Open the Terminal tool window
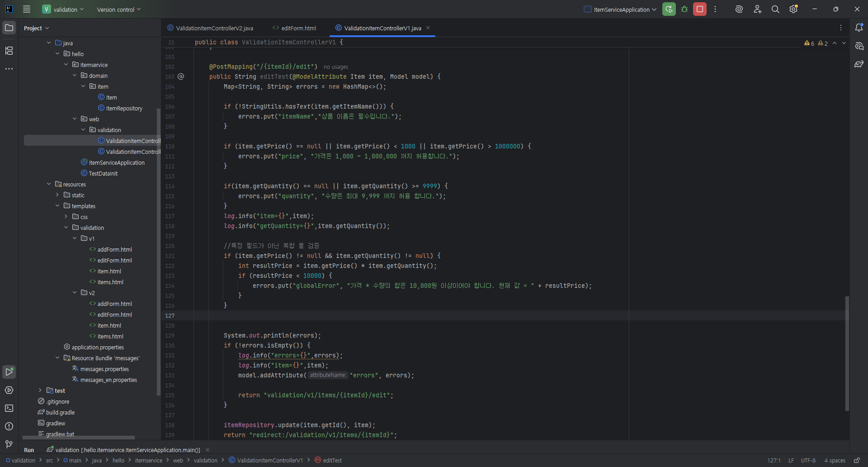This screenshot has width=868, height=467. [9, 408]
